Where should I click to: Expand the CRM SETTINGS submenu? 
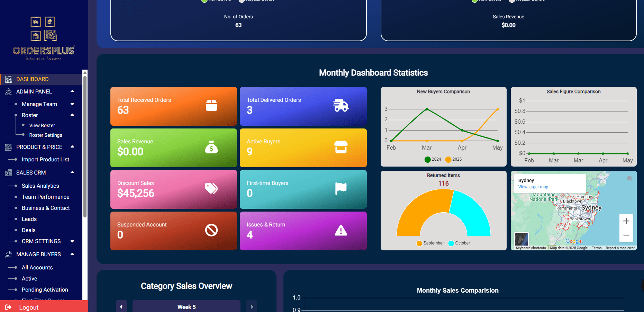click(72, 241)
